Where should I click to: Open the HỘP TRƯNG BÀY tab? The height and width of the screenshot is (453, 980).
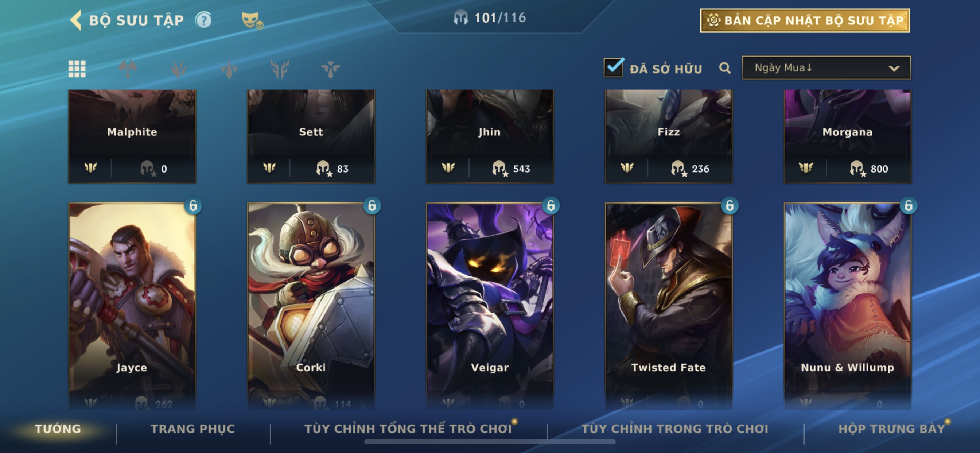pos(892,429)
